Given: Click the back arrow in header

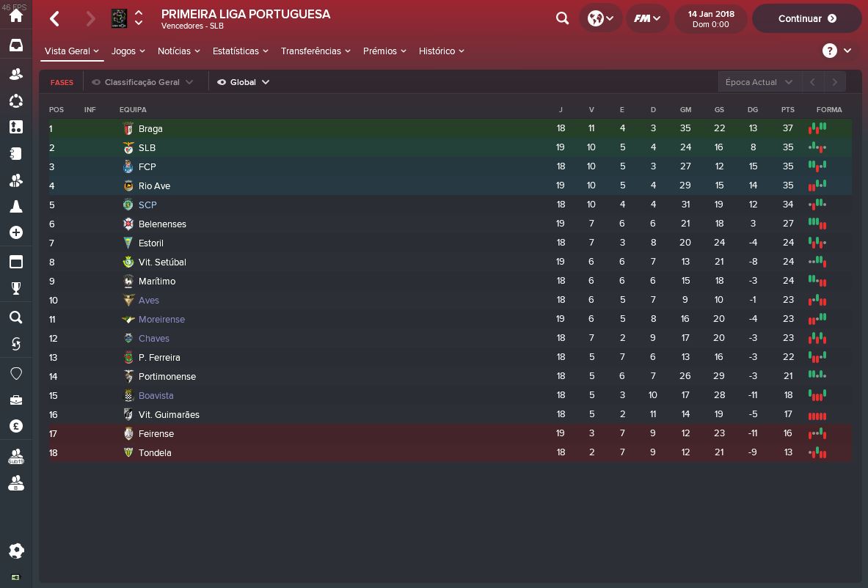Looking at the screenshot, I should pyautogui.click(x=55, y=18).
